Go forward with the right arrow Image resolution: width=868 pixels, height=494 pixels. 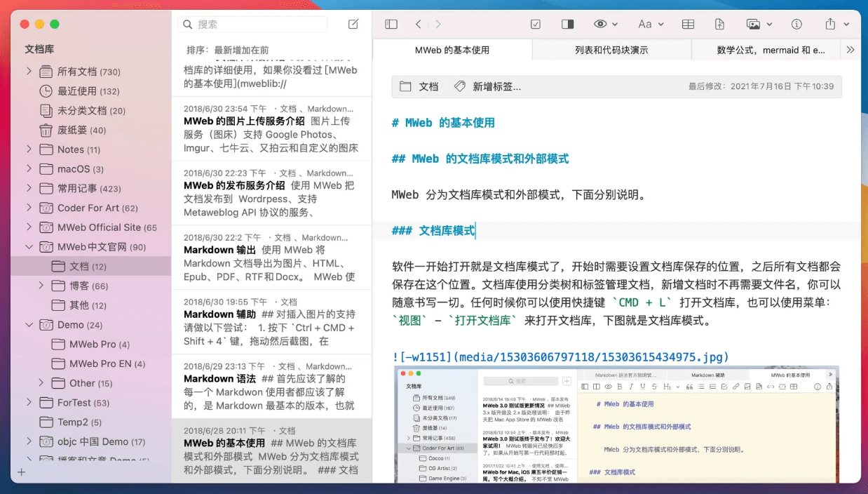pos(438,25)
